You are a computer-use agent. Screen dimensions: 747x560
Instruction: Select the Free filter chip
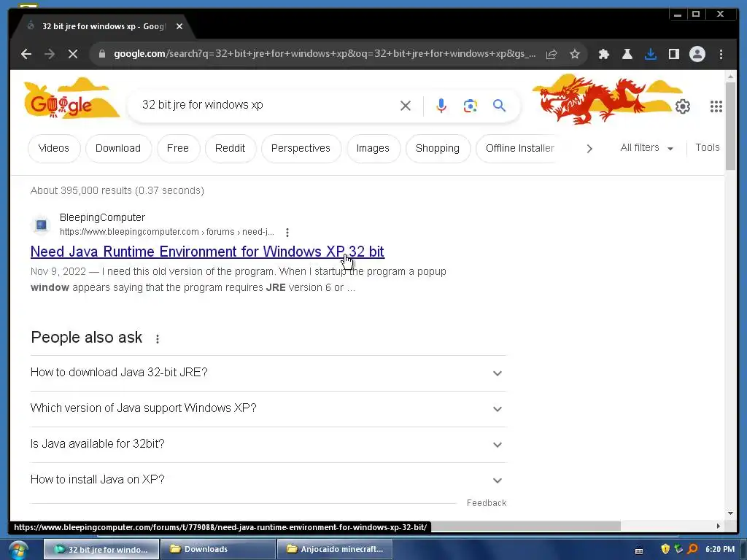coord(178,149)
